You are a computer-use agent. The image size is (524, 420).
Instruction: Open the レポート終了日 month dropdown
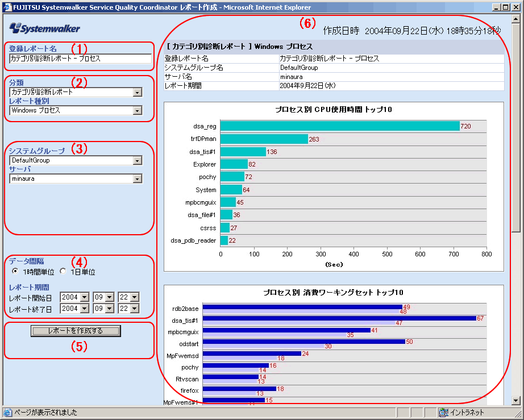click(x=110, y=309)
